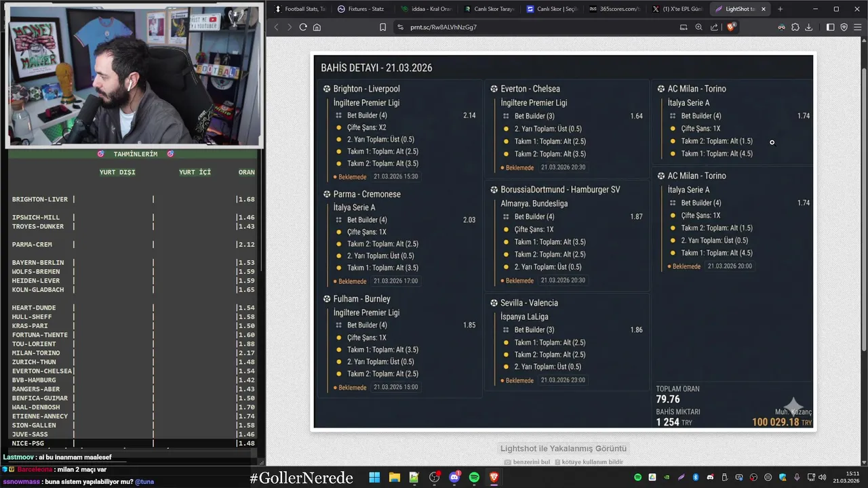Open the Brave VPN shield icon
868x488 pixels.
point(844,27)
